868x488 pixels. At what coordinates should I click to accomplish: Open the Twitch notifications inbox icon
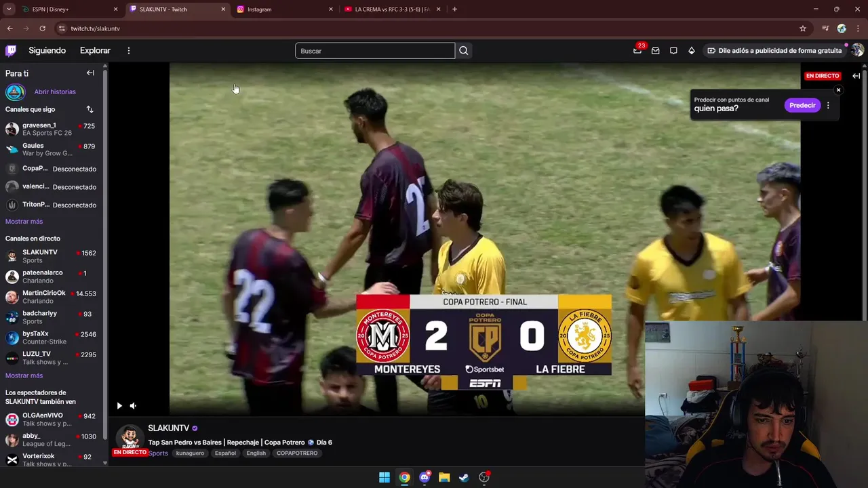(656, 51)
